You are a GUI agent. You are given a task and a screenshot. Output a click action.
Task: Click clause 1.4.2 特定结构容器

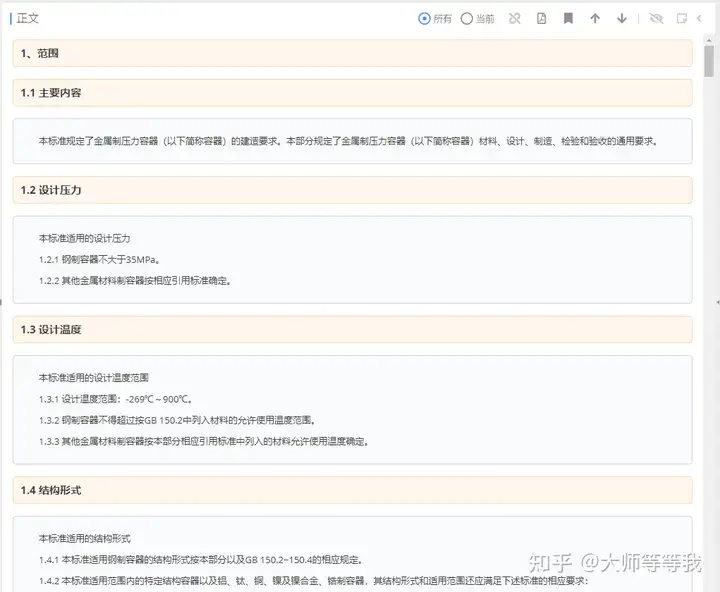click(x=313, y=581)
